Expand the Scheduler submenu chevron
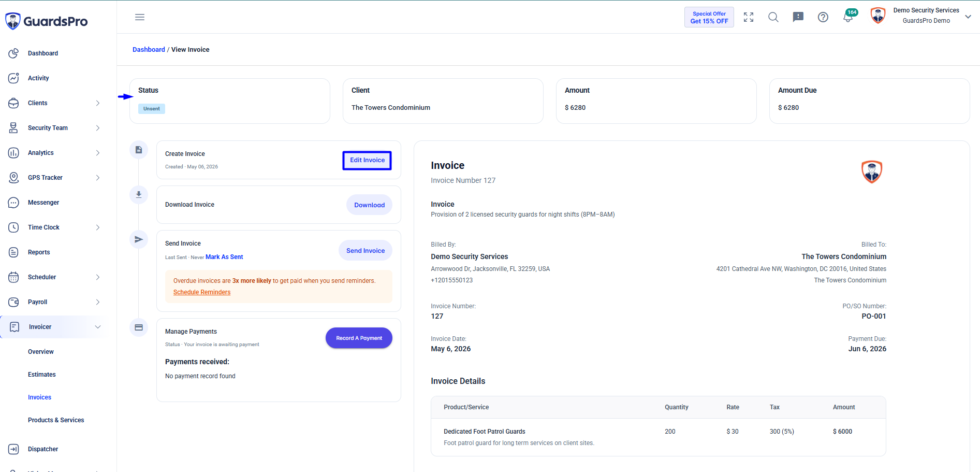The image size is (980, 472). [x=98, y=277]
